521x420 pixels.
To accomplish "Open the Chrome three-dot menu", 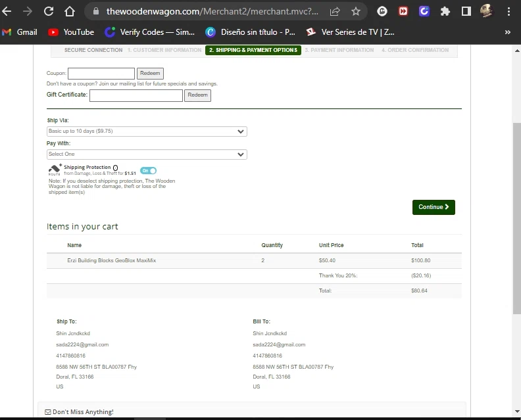I will pos(509,11).
